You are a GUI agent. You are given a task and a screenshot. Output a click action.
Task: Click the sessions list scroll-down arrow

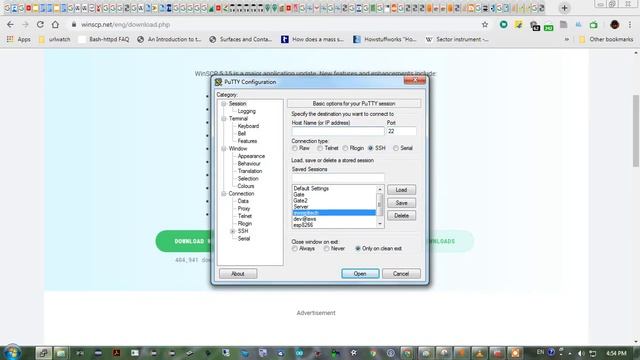[380, 224]
